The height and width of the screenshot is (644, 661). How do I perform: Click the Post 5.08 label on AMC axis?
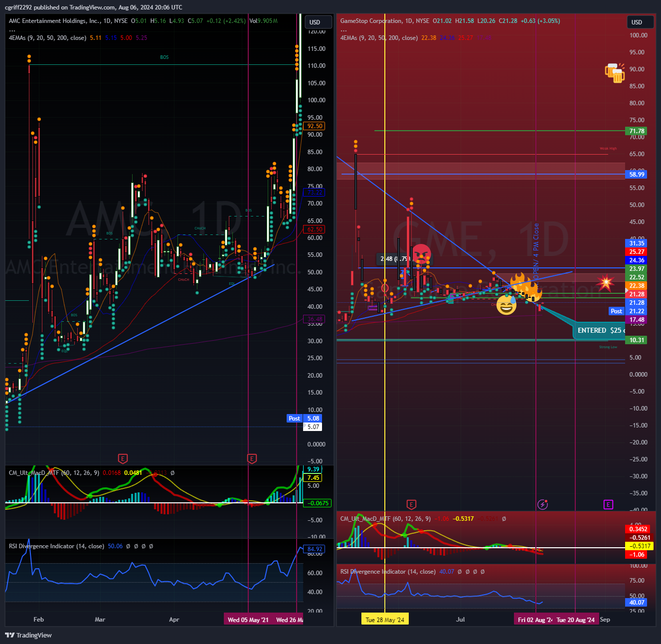pyautogui.click(x=305, y=419)
